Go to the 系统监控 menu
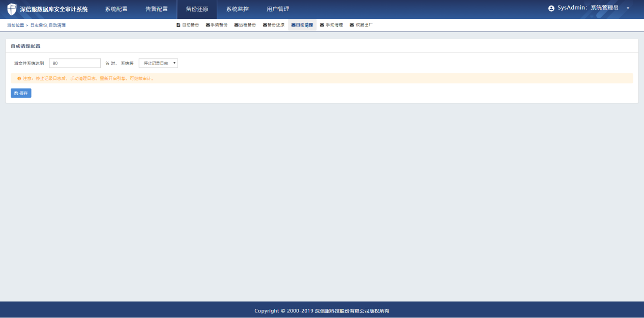 click(238, 9)
